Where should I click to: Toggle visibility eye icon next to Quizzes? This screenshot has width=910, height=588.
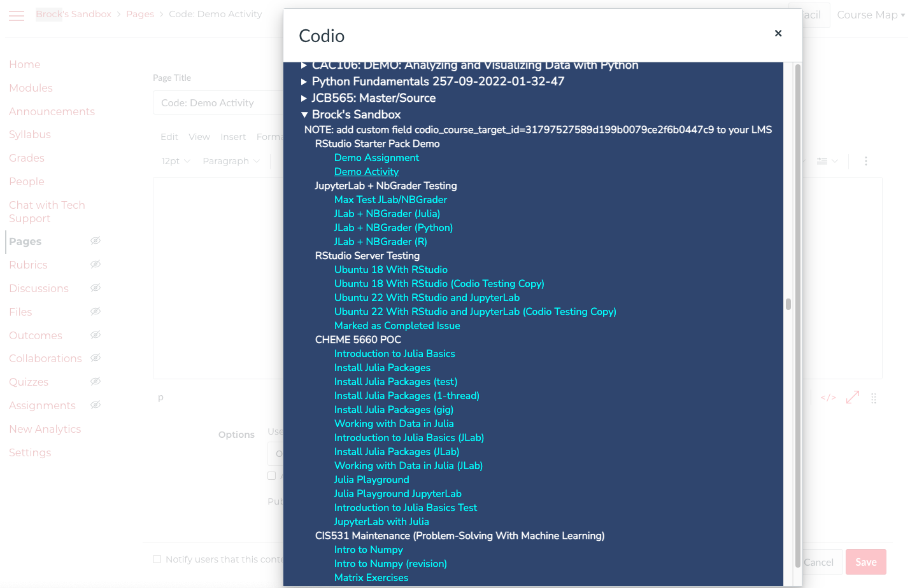[96, 381]
